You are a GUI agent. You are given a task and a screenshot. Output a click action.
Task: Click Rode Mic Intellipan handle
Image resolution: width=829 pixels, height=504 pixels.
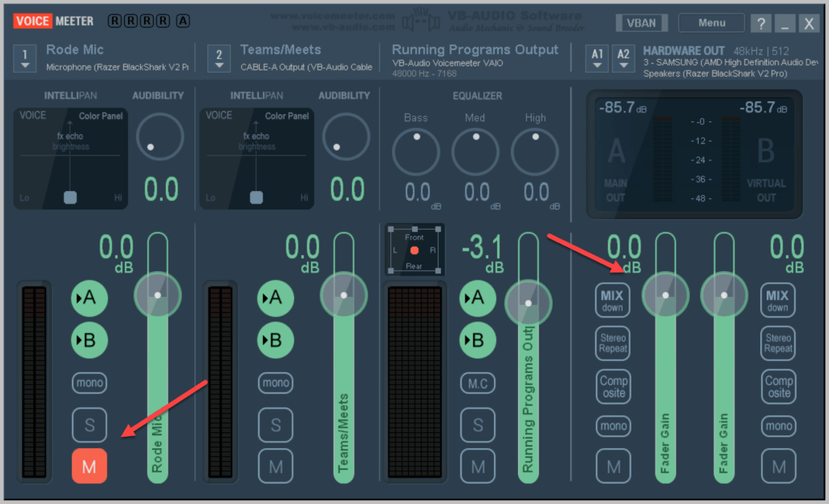70,197
